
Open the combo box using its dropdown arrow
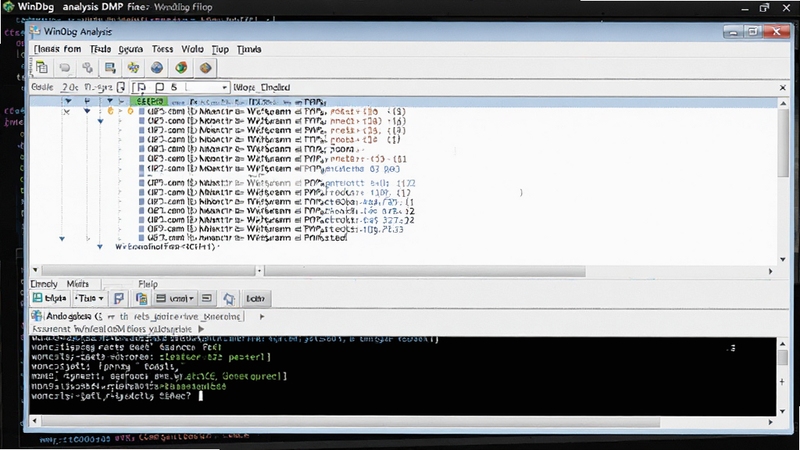[224, 88]
